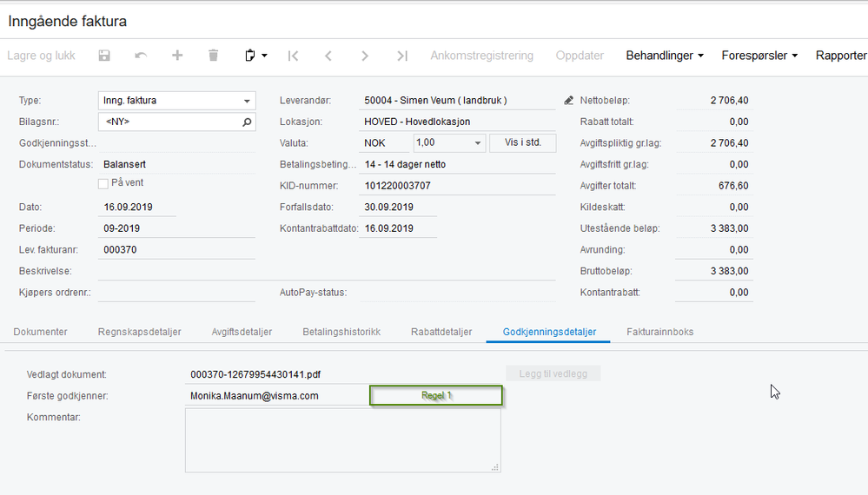Go to last record icon
Screen dimensions: 868x495
pyautogui.click(x=402, y=56)
